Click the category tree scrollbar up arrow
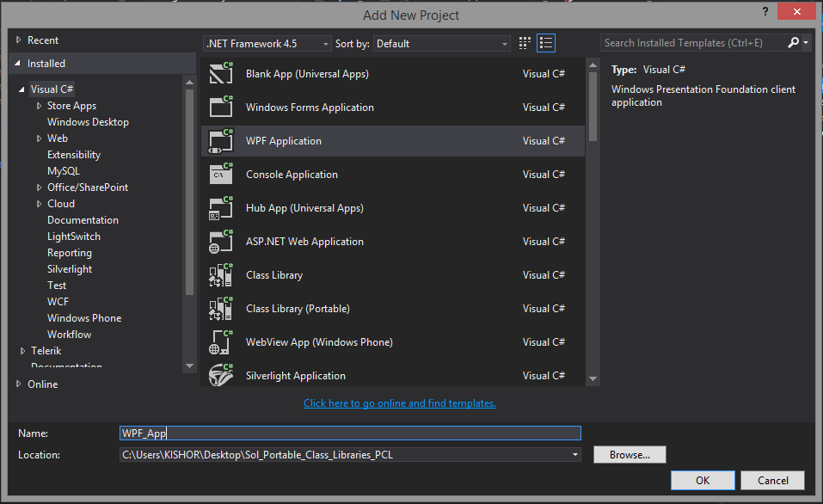The height and width of the screenshot is (504, 823). pos(189,83)
